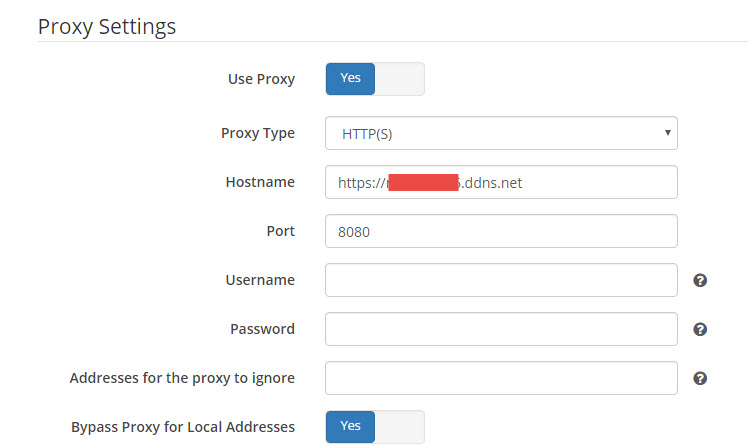Image resolution: width=748 pixels, height=446 pixels.
Task: Click the Username label
Action: coord(260,280)
